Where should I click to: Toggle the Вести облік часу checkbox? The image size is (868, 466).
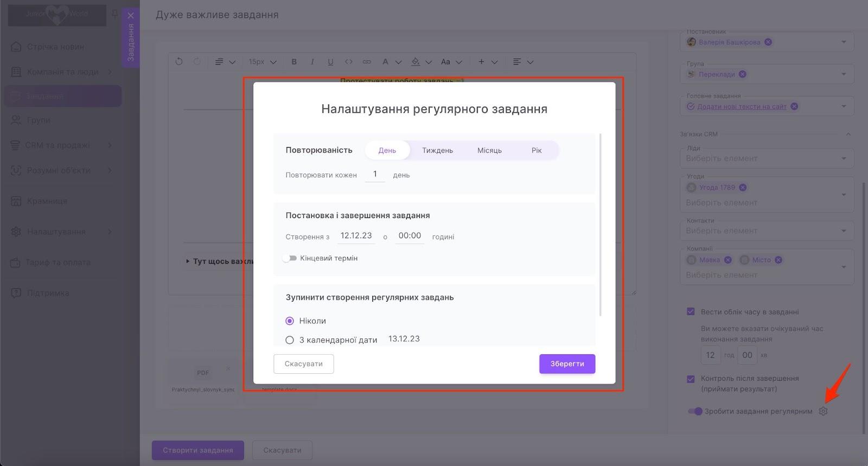coord(691,312)
